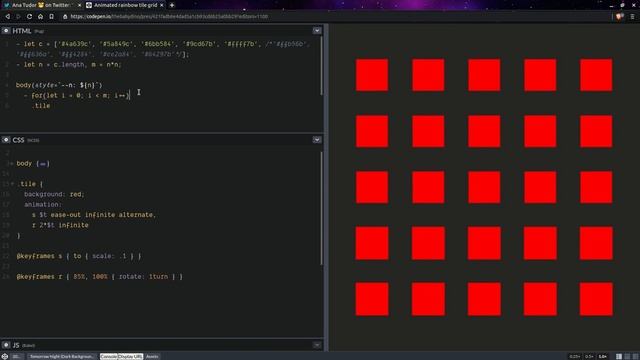Screen dimensions: 640x360
Task: Switch to top editor layout icon
Action: pyautogui.click(x=627, y=356)
